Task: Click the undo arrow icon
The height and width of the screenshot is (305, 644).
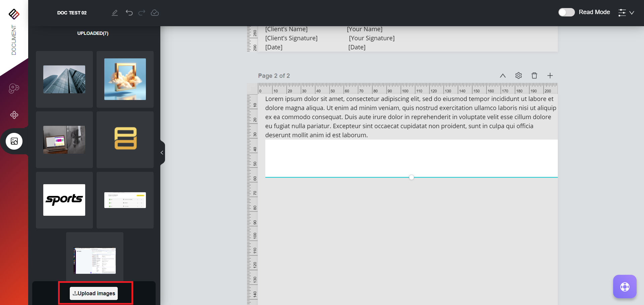Action: [x=129, y=13]
